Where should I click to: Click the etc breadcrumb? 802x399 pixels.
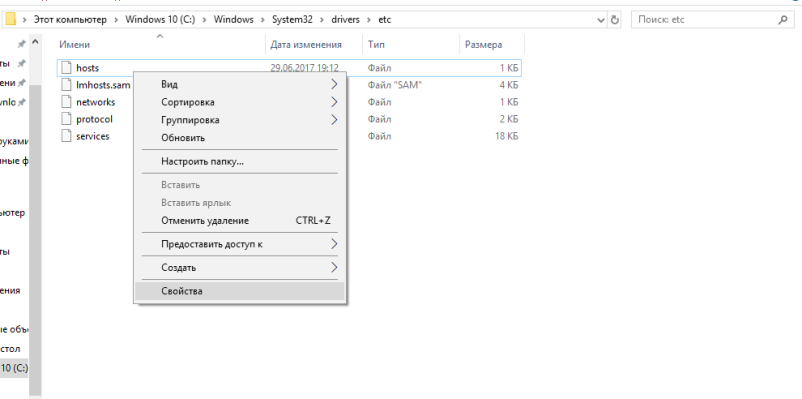coord(384,20)
